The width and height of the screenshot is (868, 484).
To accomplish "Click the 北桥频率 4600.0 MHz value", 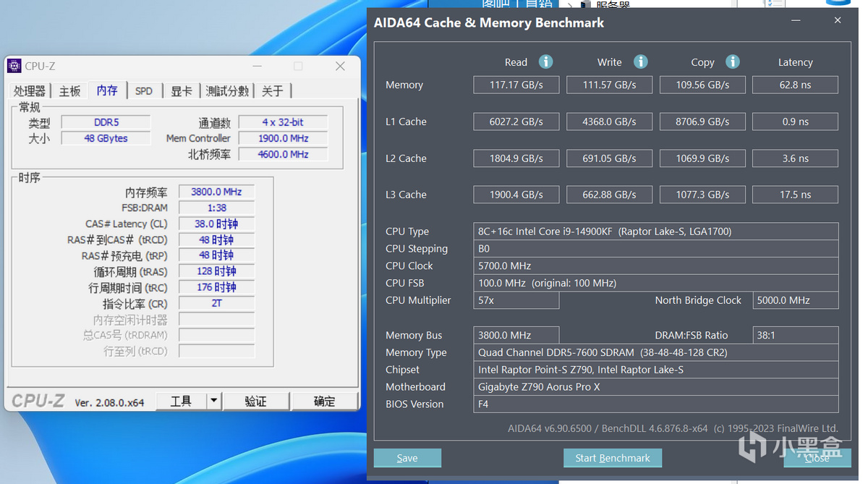I will (283, 154).
